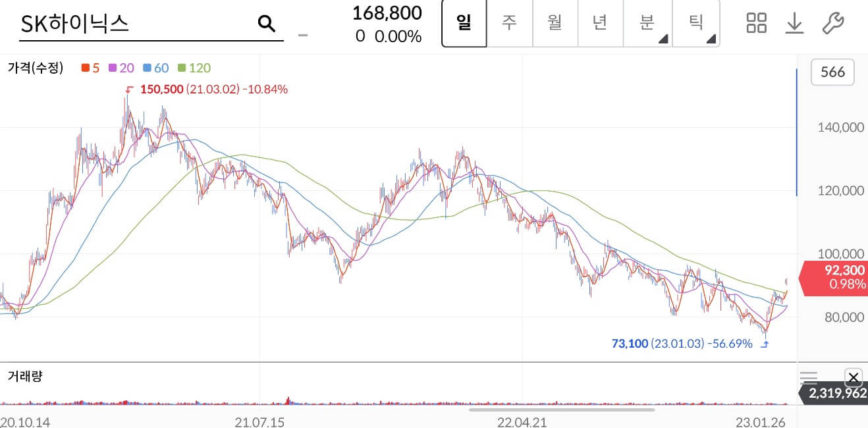Click the 140,000 axis label

click(x=840, y=128)
